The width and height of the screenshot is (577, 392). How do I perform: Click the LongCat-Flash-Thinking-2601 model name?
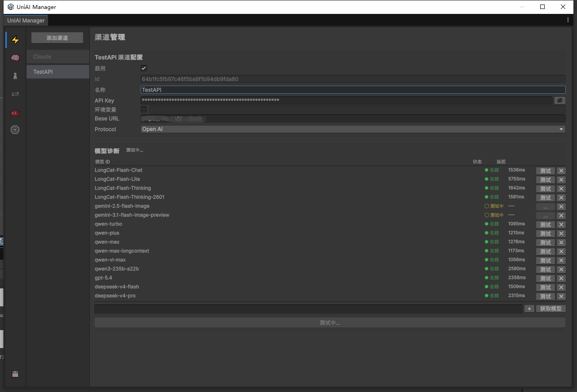(x=129, y=197)
